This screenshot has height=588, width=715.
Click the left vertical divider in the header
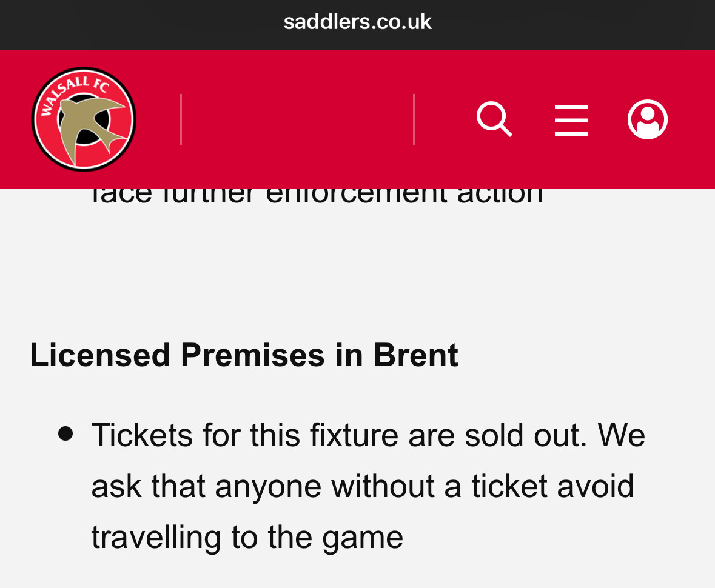point(181,119)
